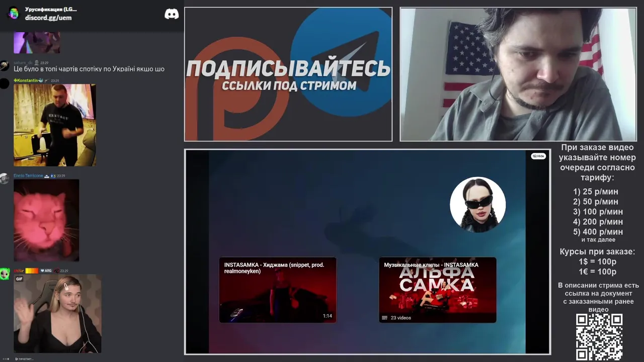The width and height of the screenshot is (644, 362).
Task: Click the streamer webcam feed
Action: click(x=518, y=74)
